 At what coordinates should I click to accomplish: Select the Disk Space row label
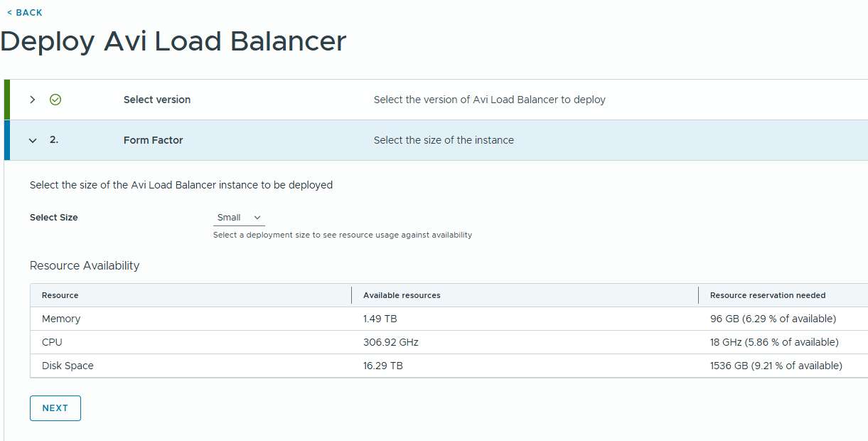click(68, 366)
